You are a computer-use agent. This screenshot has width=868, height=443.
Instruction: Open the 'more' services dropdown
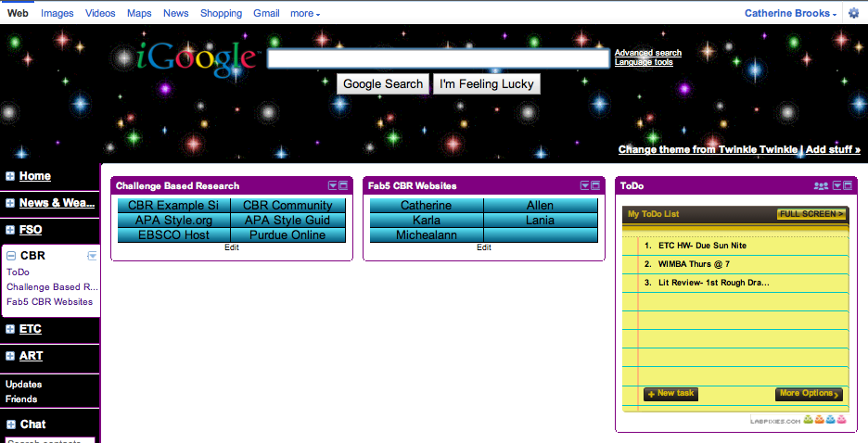[305, 13]
